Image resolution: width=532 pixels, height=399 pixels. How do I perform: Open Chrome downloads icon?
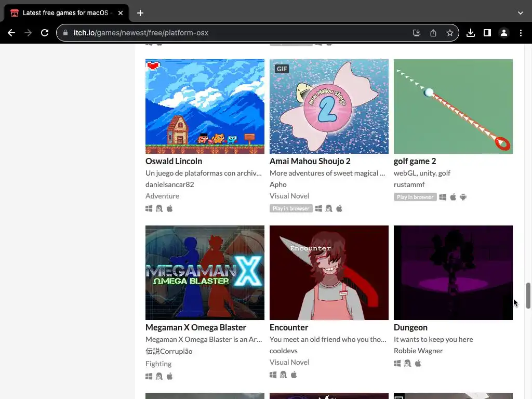click(470, 33)
